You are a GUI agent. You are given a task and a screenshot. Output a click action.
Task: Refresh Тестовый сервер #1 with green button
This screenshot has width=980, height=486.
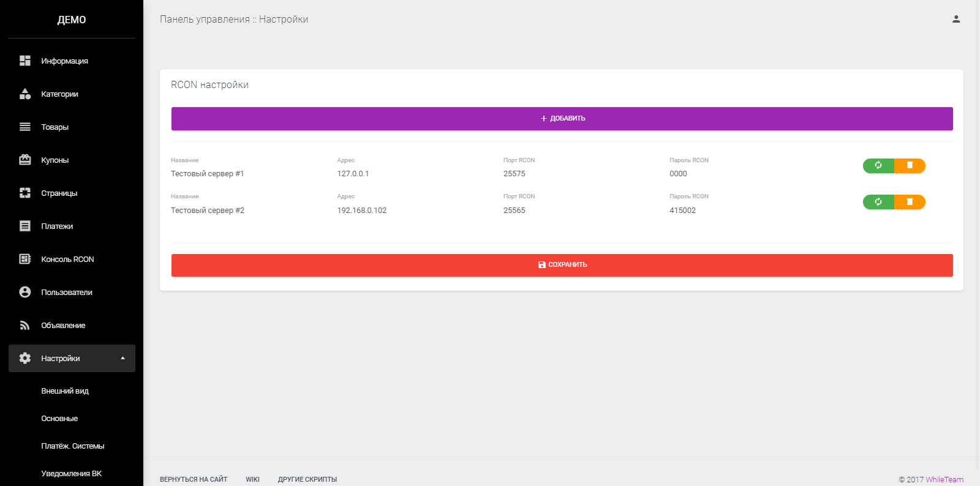[878, 165]
